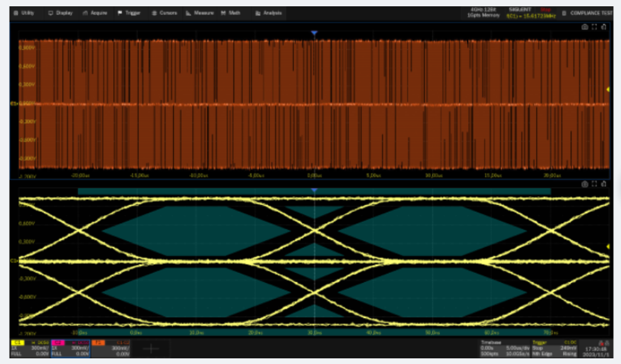Click the C1 ground indicator on eye diagram left edge
This screenshot has height=364, width=621.
[13, 261]
